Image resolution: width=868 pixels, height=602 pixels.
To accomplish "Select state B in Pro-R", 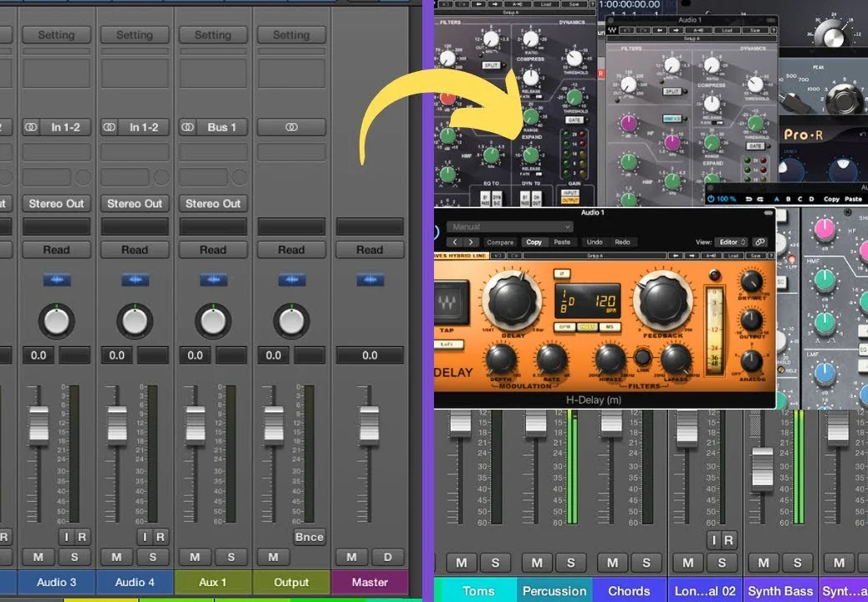I will [789, 199].
